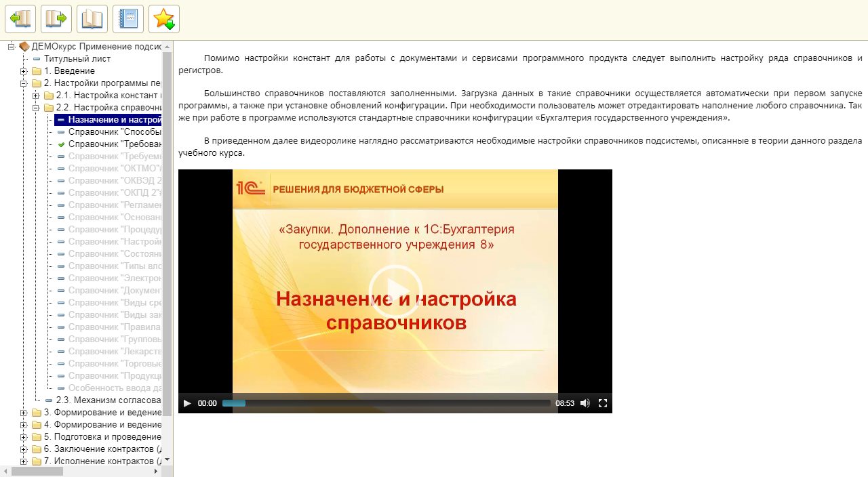
Task: Click the folder icon of 3. Формирование и ведение
Action: click(x=37, y=413)
